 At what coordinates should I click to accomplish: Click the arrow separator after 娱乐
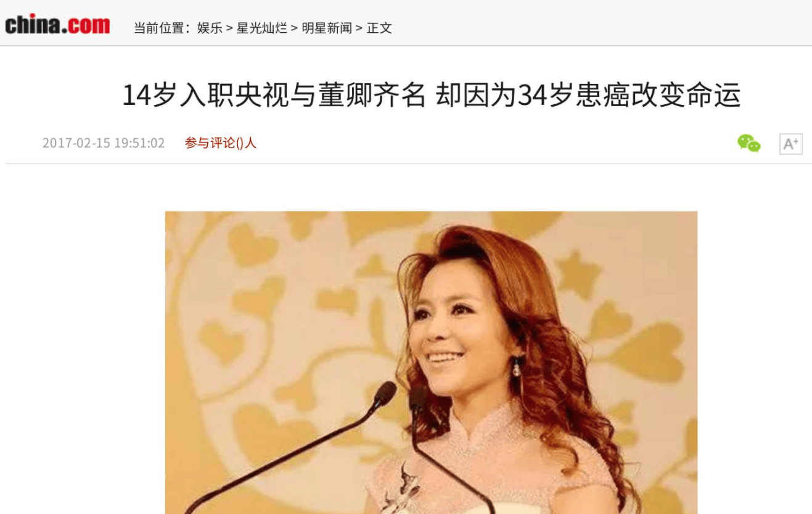pyautogui.click(x=229, y=28)
